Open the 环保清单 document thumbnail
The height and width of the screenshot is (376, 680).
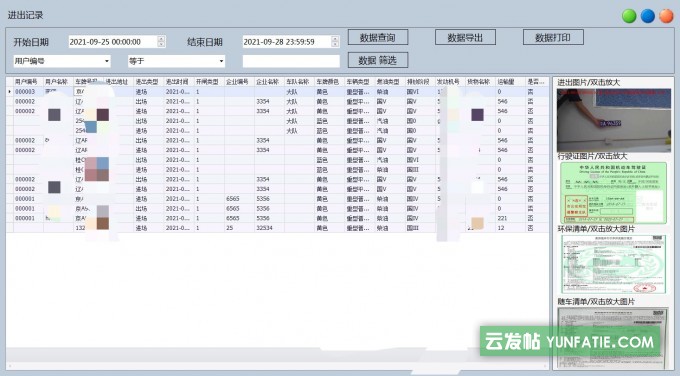click(x=614, y=264)
